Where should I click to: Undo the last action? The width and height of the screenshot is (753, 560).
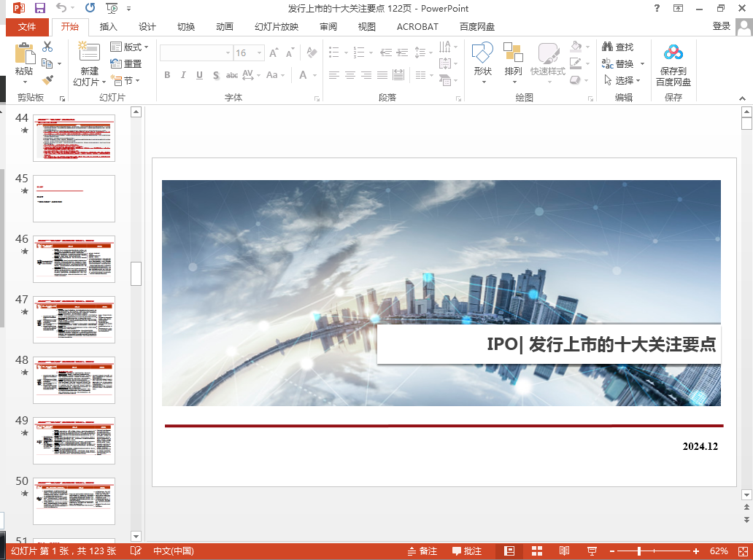tap(61, 8)
